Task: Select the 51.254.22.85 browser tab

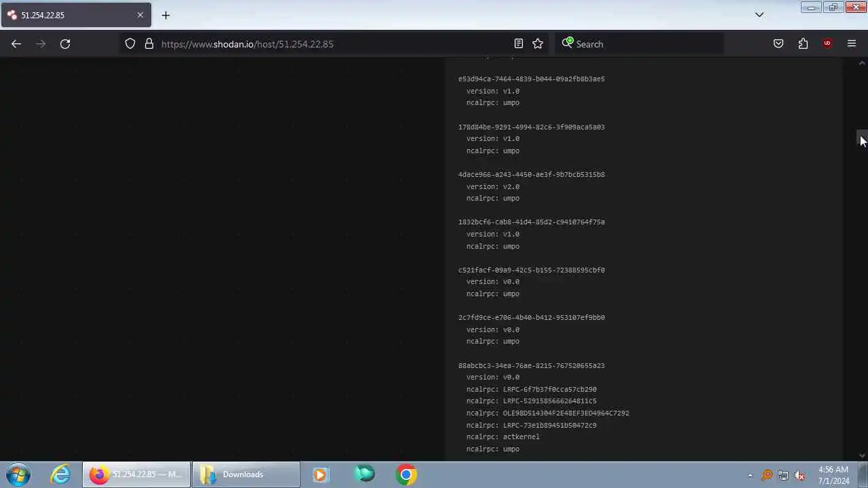Action: 76,15
